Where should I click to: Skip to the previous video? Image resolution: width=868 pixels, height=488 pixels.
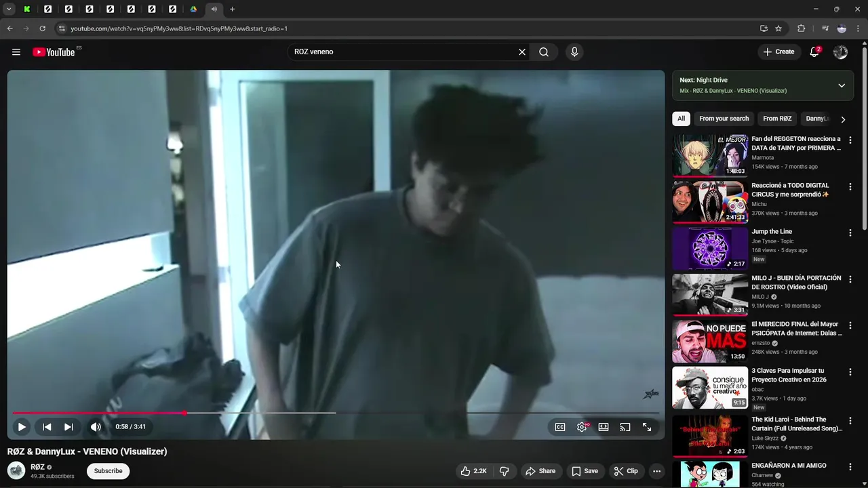[47, 427]
